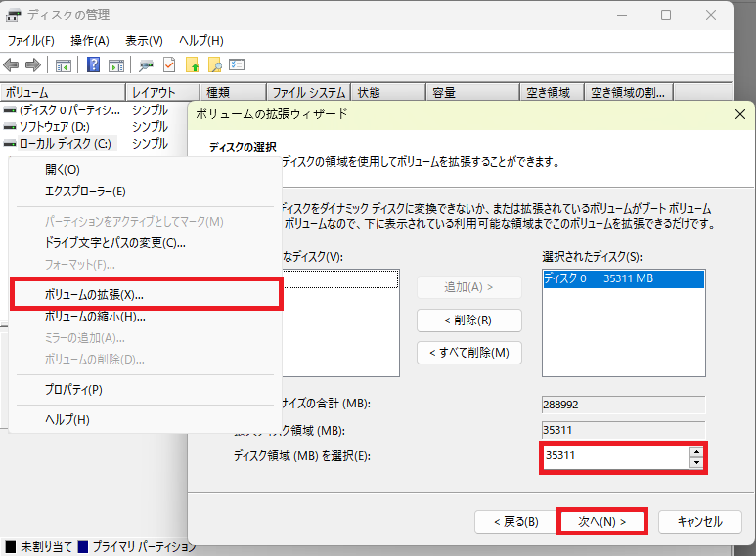Click the 種類 column header
Viewport: 756px width, 556px height.
pyautogui.click(x=234, y=92)
